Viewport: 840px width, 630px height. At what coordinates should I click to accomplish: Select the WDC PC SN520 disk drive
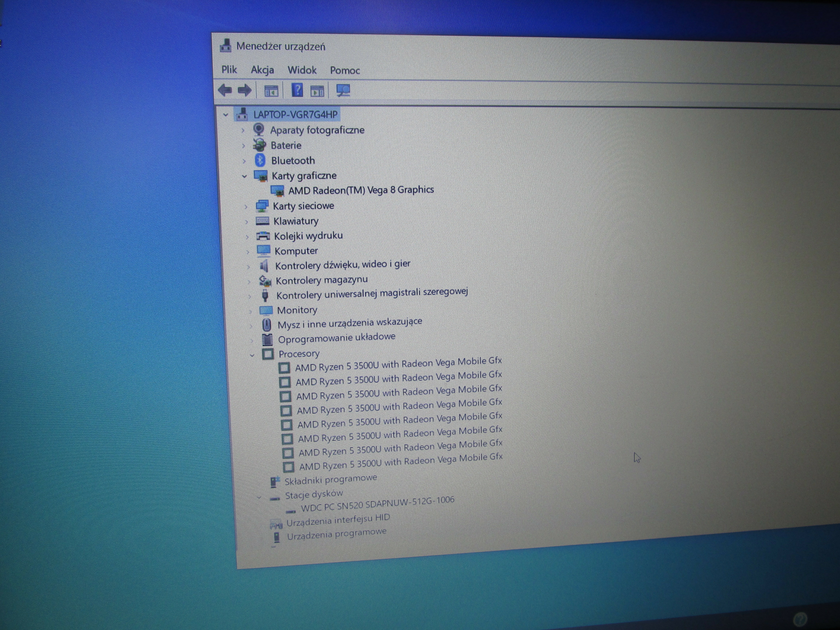[377, 503]
